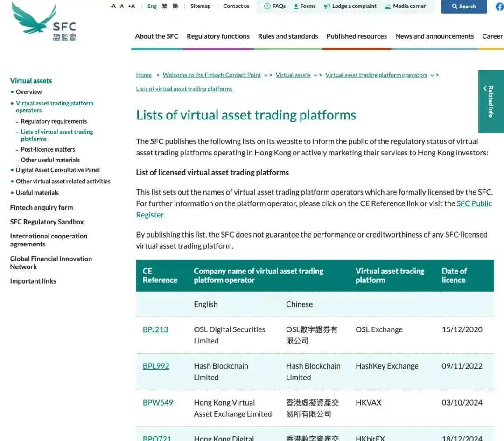
Task: Click the Search magnifier button
Action: click(x=463, y=7)
